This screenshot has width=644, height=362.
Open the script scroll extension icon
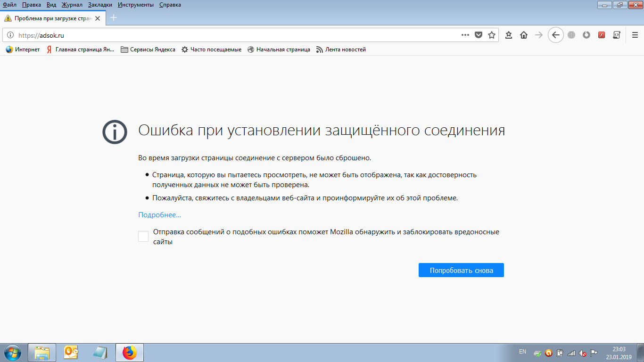(616, 35)
